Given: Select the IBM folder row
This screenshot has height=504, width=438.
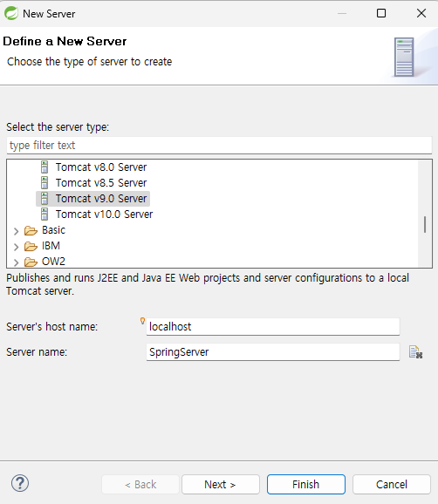Looking at the screenshot, I should pyautogui.click(x=51, y=246).
